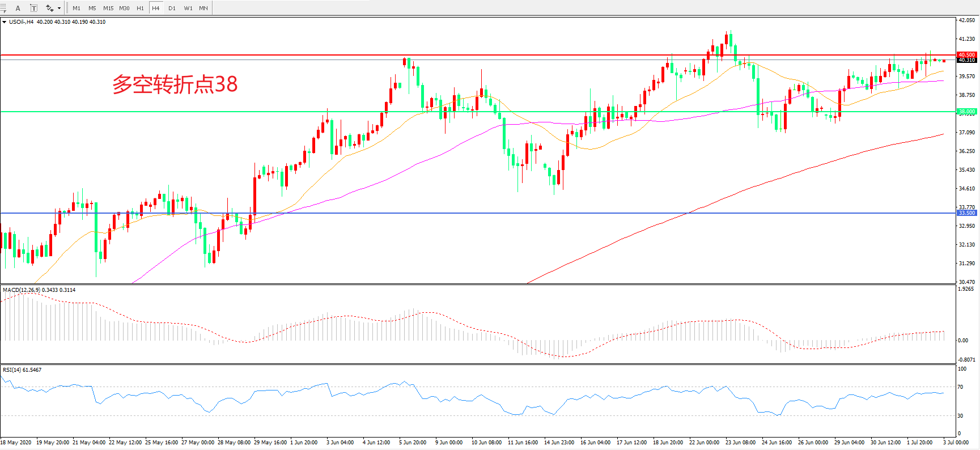
Task: Click the green 38.000 price level label
Action: coord(966,112)
